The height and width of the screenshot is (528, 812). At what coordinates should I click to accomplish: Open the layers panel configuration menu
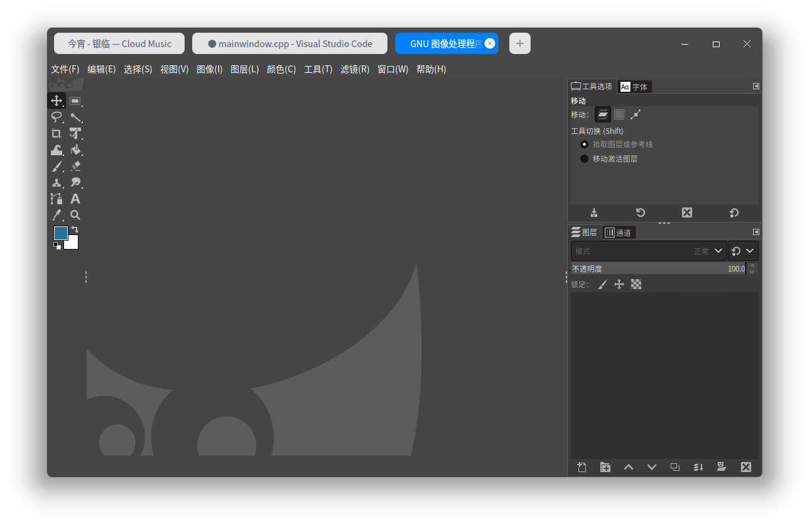pyautogui.click(x=756, y=232)
